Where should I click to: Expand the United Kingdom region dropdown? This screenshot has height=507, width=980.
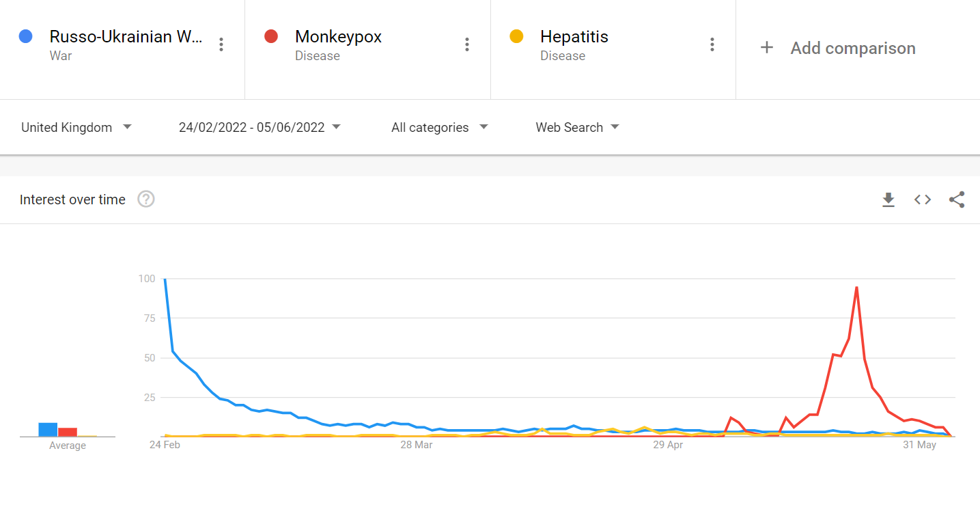click(76, 127)
